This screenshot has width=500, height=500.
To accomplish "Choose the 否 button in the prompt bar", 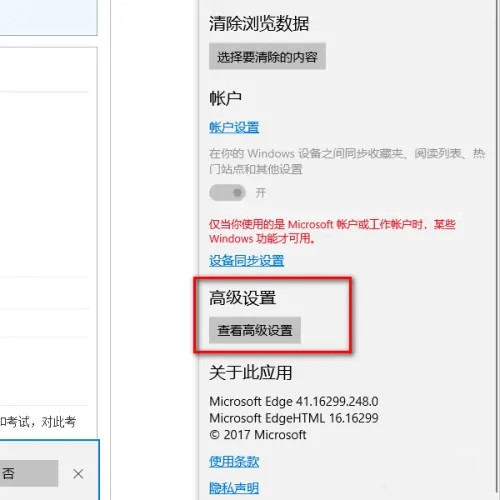I will click(29, 473).
